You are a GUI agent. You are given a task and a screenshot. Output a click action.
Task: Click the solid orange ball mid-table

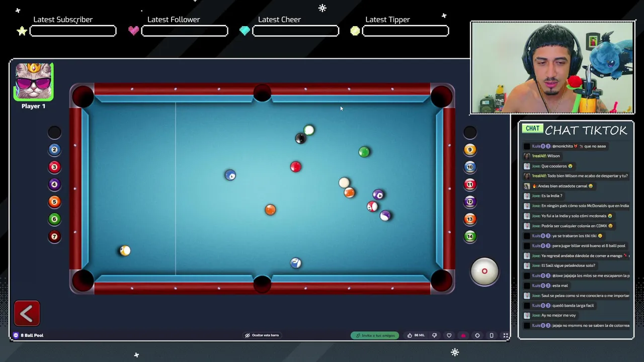click(x=271, y=210)
